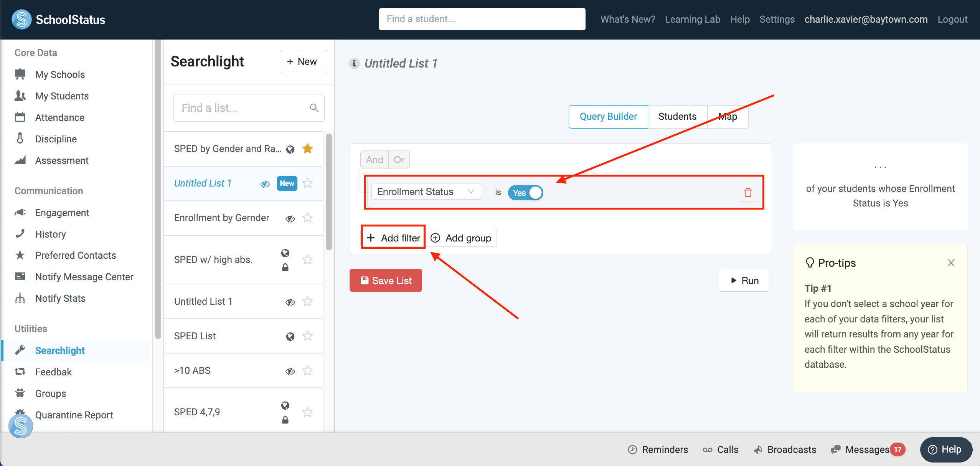Open Engagement under Communication
980x466 pixels.
pos(62,213)
